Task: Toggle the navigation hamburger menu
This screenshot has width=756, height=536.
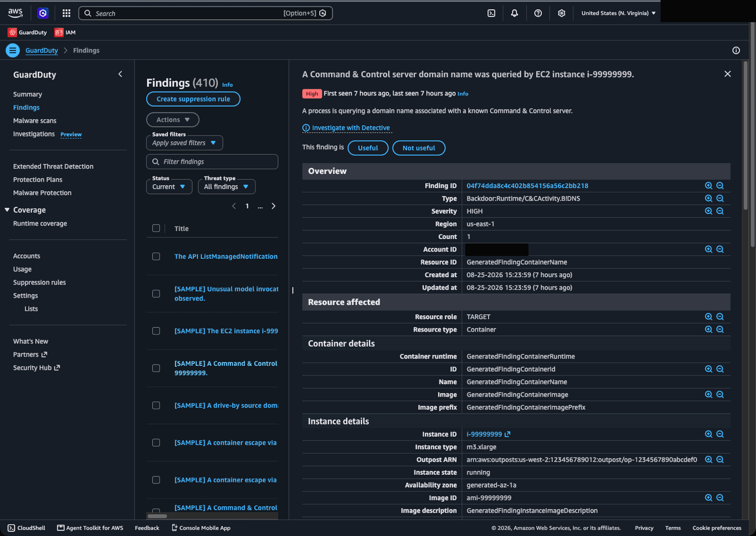Action: coord(13,50)
